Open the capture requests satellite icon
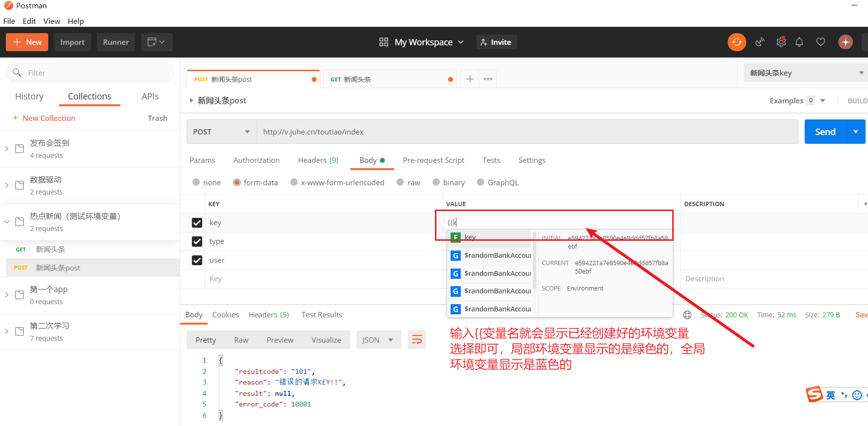The height and width of the screenshot is (426, 868). click(760, 42)
